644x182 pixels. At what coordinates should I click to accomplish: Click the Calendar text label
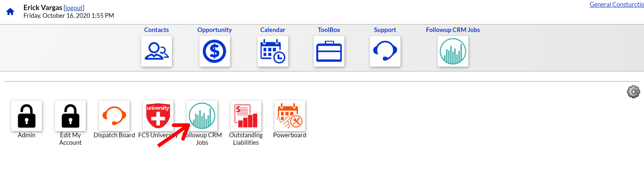click(273, 30)
